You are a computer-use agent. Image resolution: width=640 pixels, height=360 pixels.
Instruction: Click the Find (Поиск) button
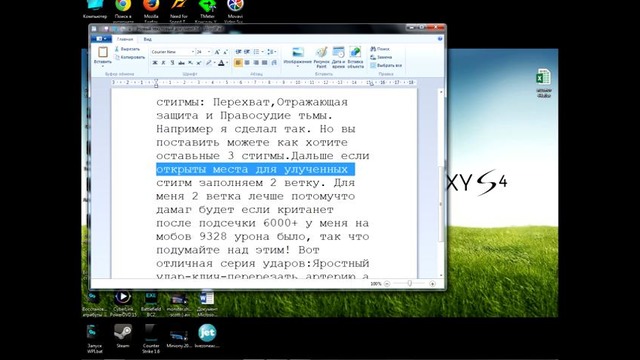(x=380, y=49)
